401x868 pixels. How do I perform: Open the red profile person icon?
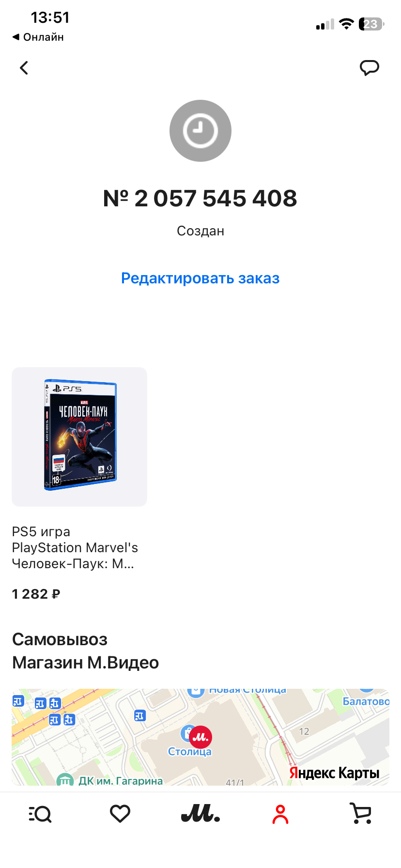[x=280, y=814]
